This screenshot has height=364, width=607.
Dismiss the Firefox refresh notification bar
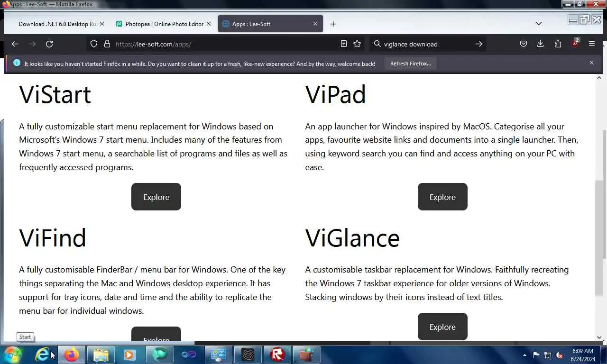[592, 63]
